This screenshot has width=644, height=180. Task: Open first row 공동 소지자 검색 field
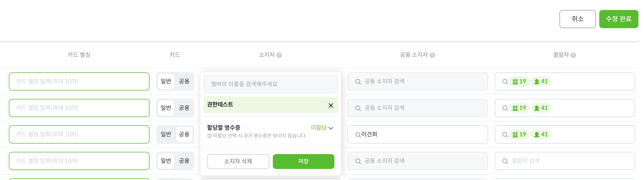pyautogui.click(x=417, y=81)
